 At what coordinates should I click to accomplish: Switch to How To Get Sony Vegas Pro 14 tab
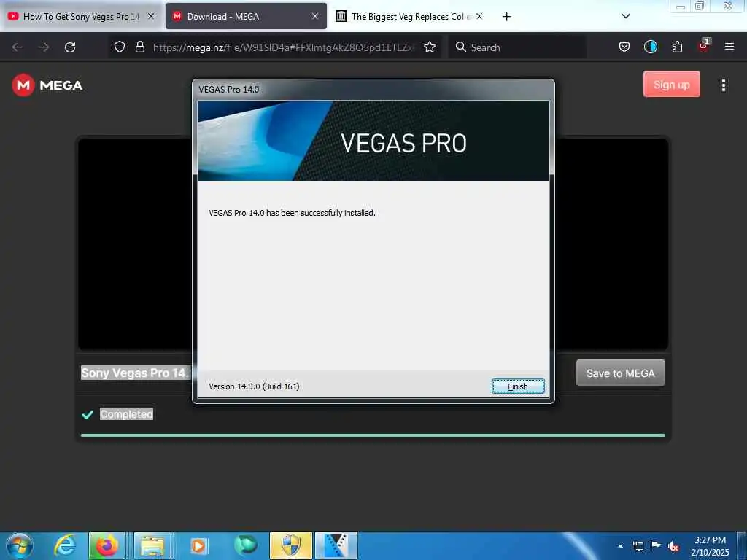(81, 17)
